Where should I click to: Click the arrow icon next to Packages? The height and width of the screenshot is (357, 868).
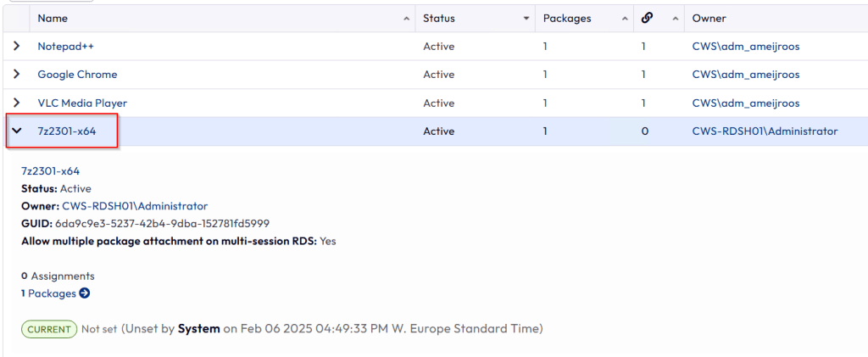(85, 293)
